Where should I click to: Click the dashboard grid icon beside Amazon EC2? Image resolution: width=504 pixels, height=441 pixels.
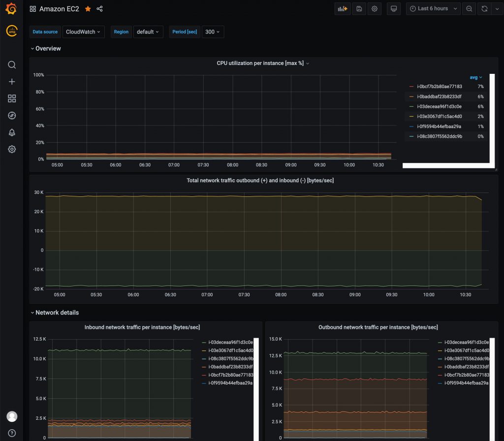[x=33, y=9]
